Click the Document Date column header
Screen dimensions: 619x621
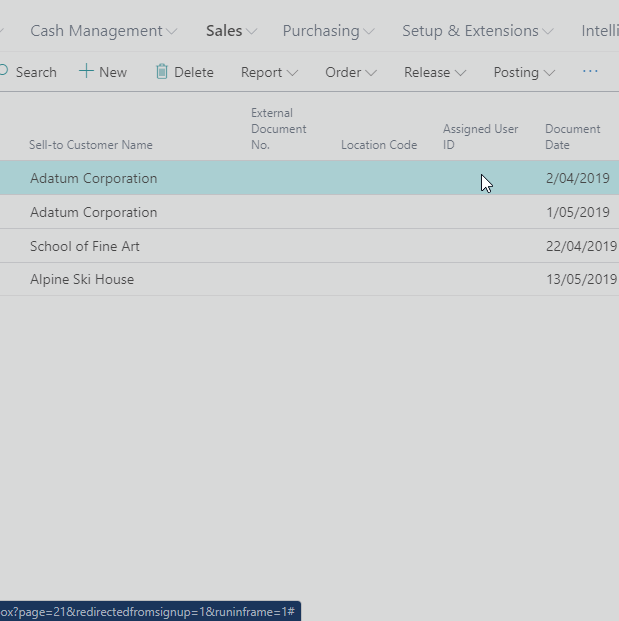pyautogui.click(x=573, y=137)
